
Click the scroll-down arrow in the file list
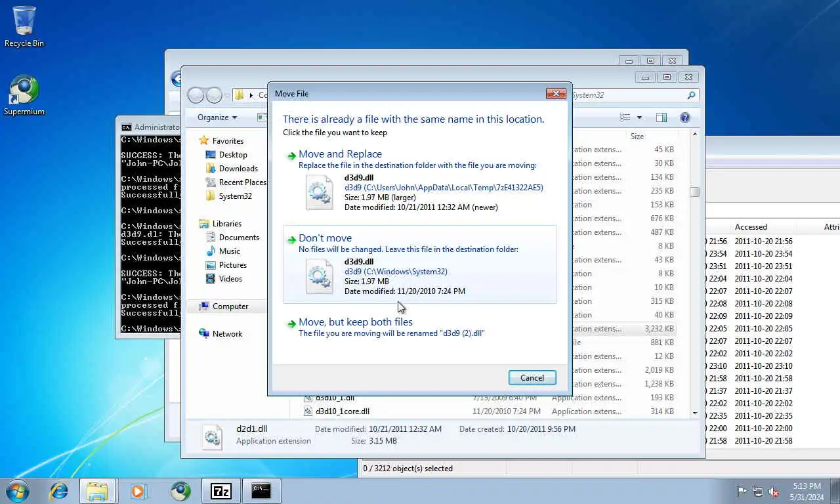tap(694, 413)
